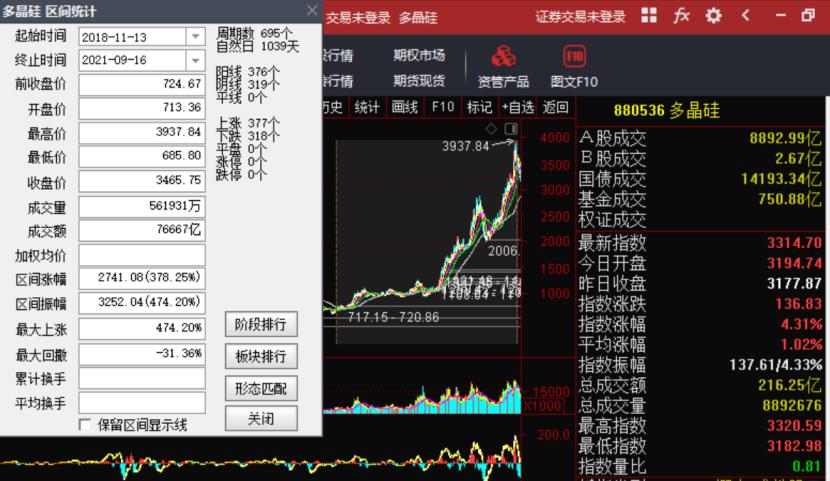Click the +自选 tab
Screen dimensions: 830x481
(518, 107)
